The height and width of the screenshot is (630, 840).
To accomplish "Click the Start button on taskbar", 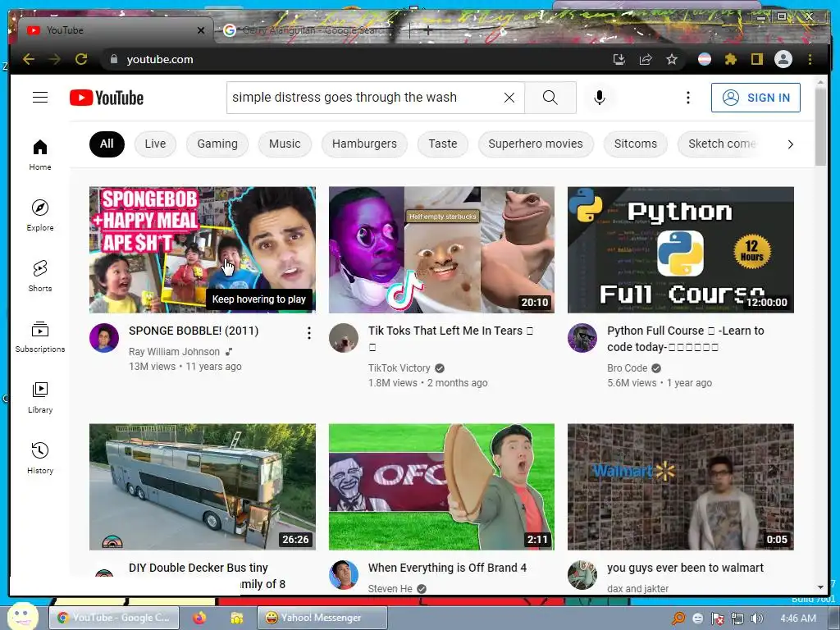I will (x=22, y=616).
